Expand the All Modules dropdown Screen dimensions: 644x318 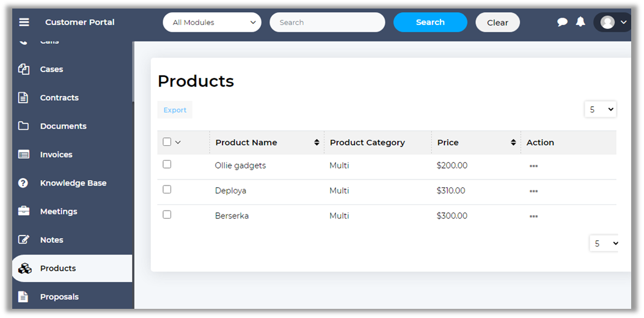pyautogui.click(x=212, y=23)
